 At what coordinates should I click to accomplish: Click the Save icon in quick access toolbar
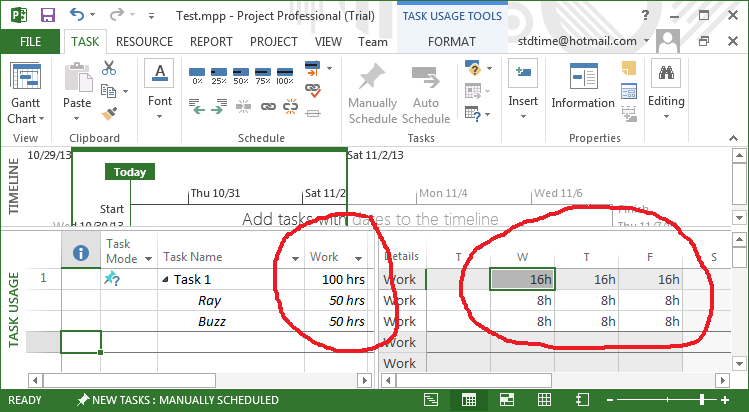coord(47,15)
